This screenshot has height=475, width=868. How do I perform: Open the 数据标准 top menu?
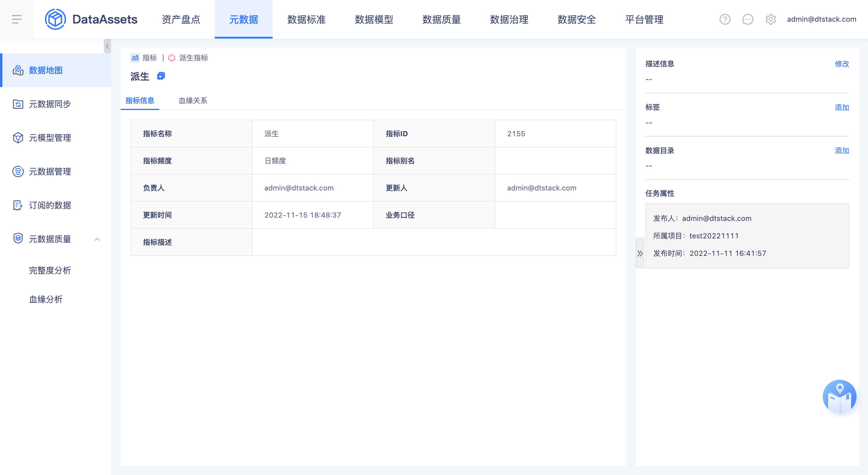tap(306, 19)
